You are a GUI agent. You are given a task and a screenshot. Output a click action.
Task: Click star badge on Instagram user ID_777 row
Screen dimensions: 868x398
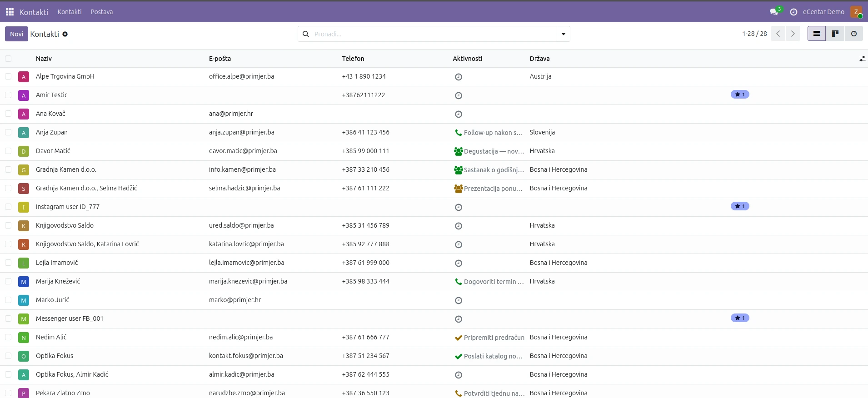pyautogui.click(x=740, y=206)
